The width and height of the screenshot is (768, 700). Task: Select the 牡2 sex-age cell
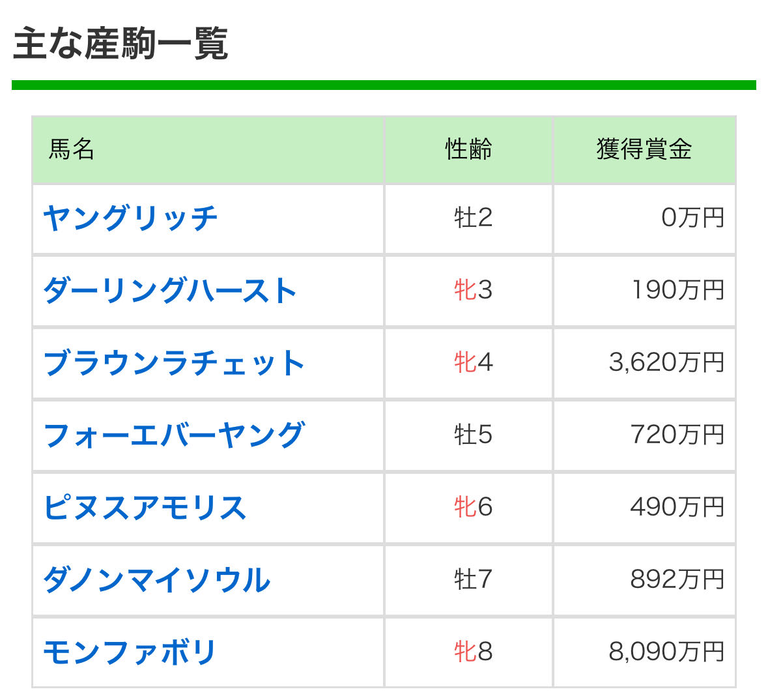click(473, 218)
